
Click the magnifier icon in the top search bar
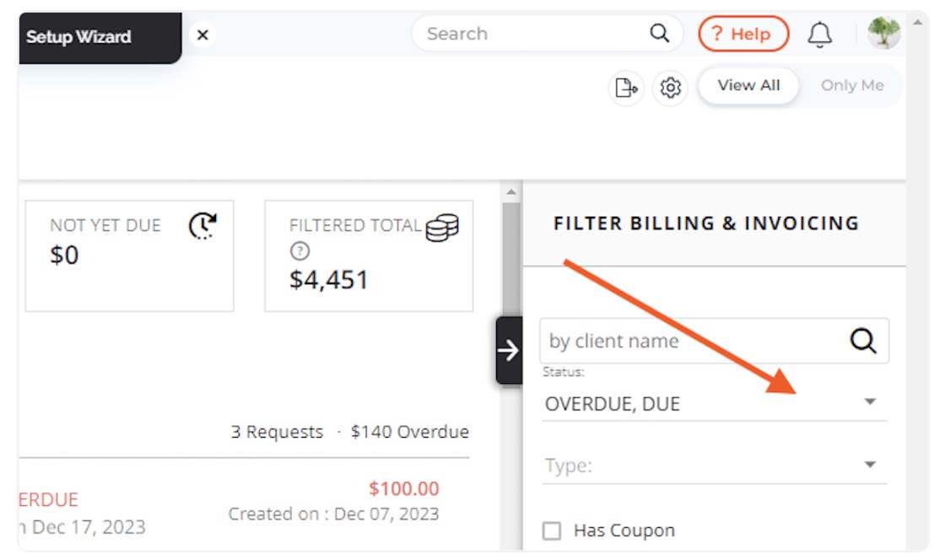[x=660, y=34]
